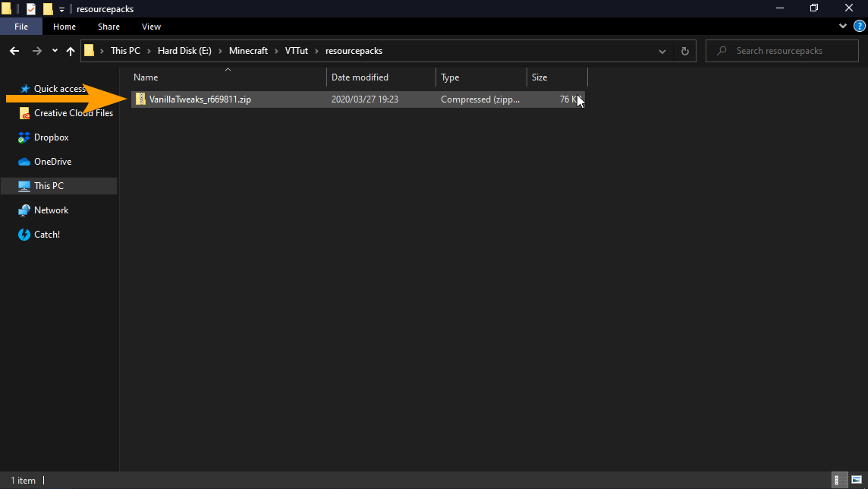Close the resourcepacks Explorer window
The width and height of the screenshot is (868, 489).
[849, 8]
